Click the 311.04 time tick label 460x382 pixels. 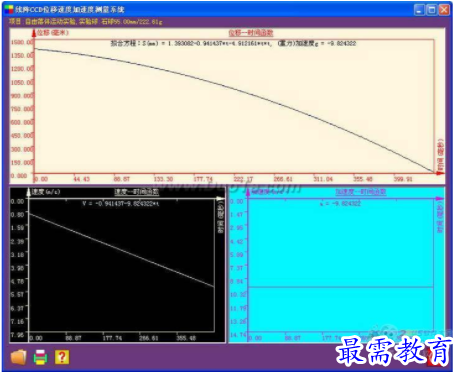pyautogui.click(x=323, y=179)
